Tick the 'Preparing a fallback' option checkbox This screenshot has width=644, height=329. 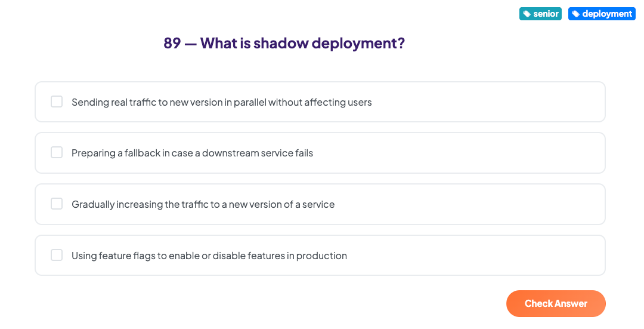pos(57,153)
